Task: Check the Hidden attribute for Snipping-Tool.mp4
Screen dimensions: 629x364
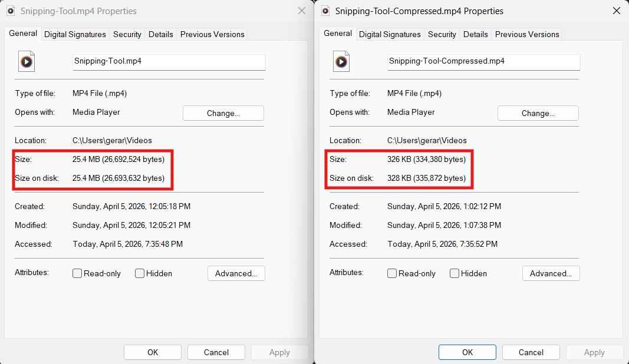Action: pyautogui.click(x=139, y=273)
